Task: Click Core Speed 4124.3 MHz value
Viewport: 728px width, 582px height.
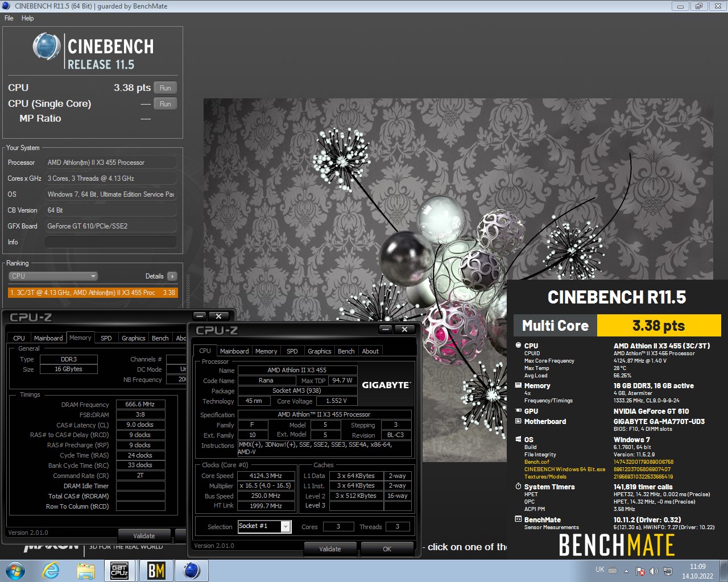Action: point(266,476)
